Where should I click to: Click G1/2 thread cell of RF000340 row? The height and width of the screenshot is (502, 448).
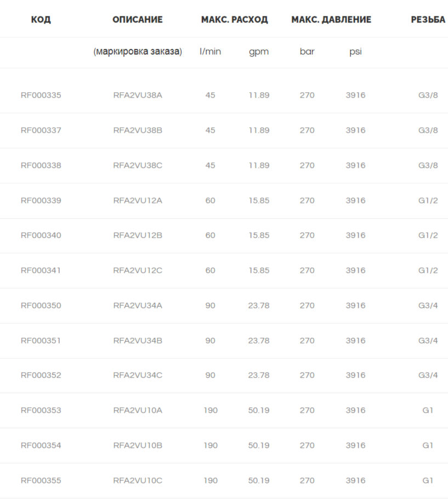(428, 235)
